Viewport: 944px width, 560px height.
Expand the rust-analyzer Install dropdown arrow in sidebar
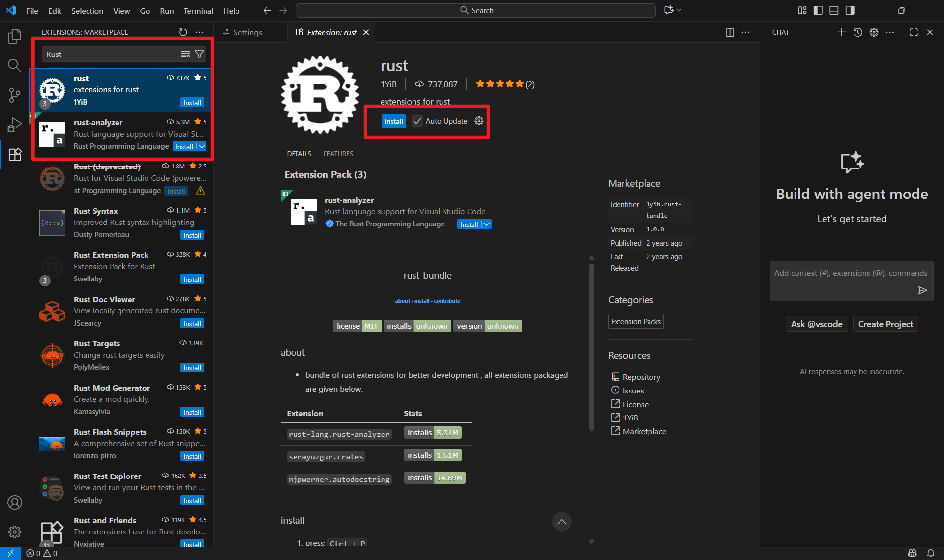coord(202,147)
